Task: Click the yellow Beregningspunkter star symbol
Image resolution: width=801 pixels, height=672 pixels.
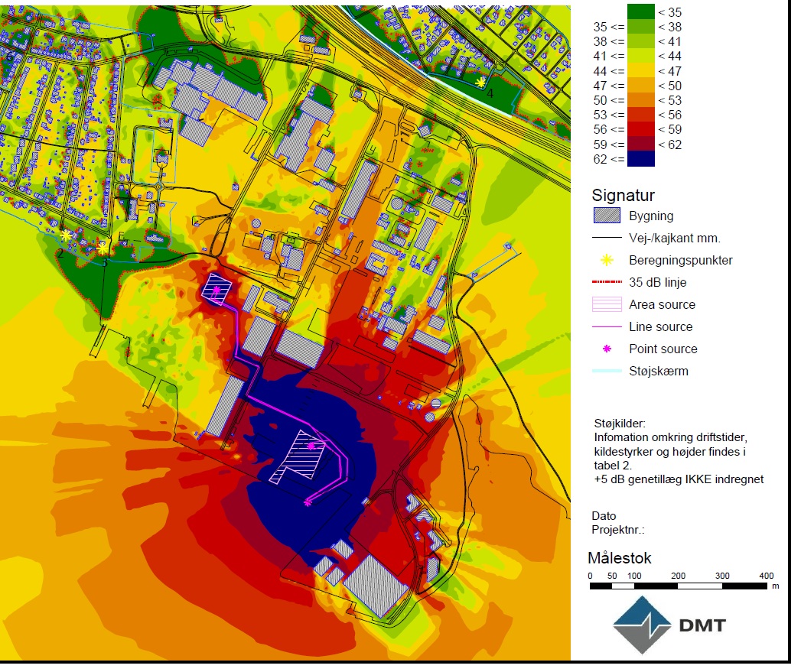Action: (x=605, y=260)
